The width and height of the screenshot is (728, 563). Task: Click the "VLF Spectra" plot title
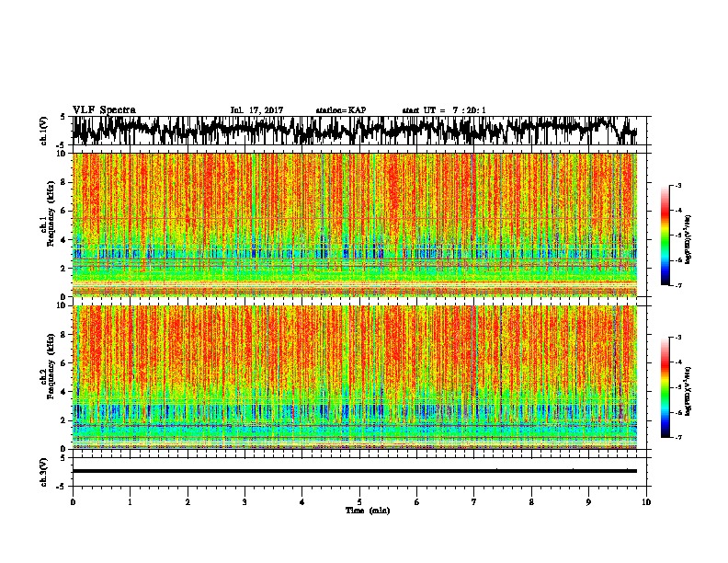click(x=104, y=110)
